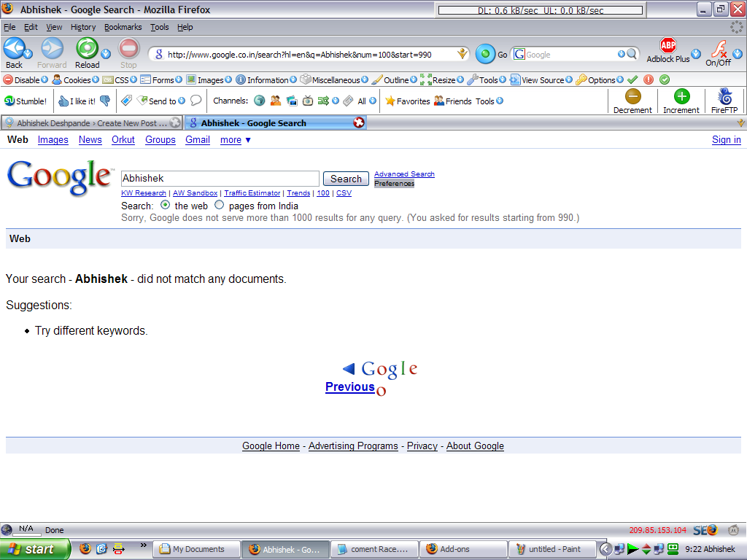Click the Increment button

681,101
